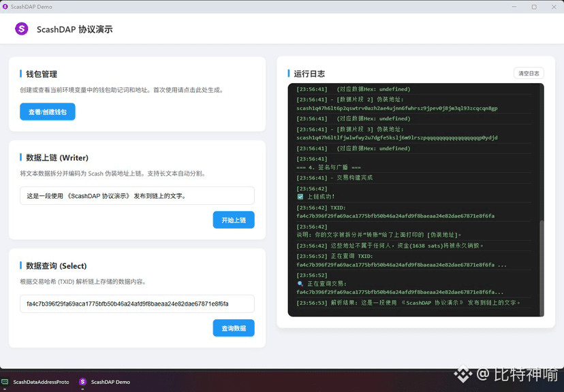The height and width of the screenshot is (392, 564).
Task: Focus the Writer text input field
Action: pyautogui.click(x=137, y=196)
